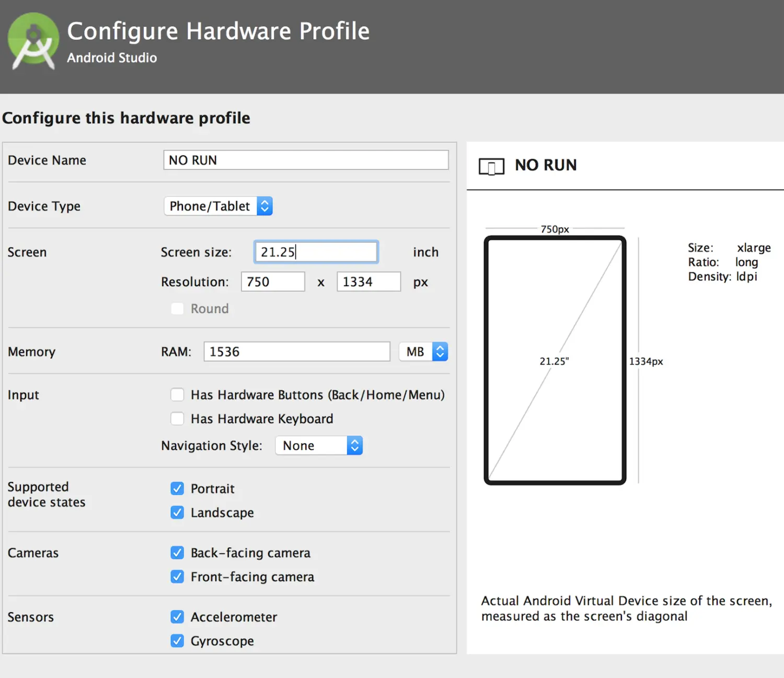Viewport: 784px width, 678px height.
Task: Open the Device Type Phone/Tablet dropdown
Action: (x=218, y=206)
